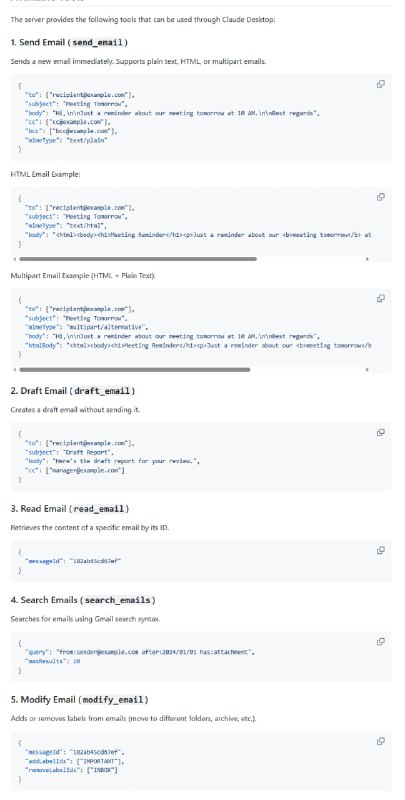Click the '1. Send Email (send_email)' heading

pyautogui.click(x=69, y=42)
